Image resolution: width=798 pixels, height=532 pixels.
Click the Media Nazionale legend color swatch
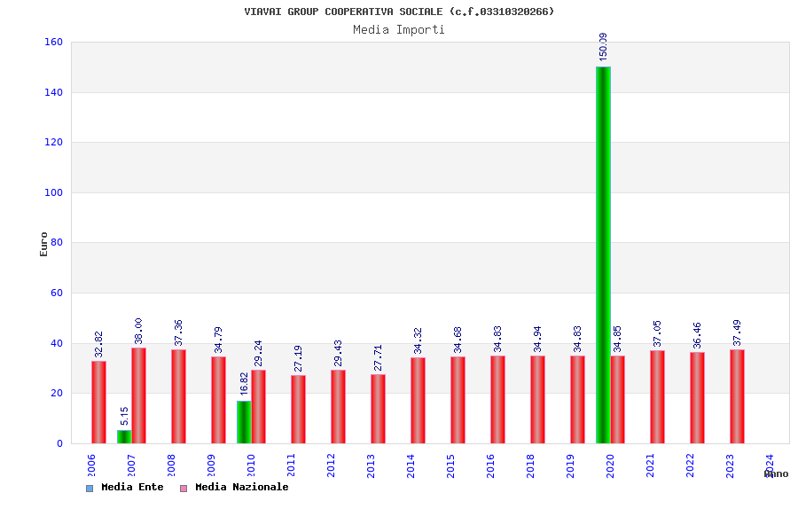click(x=184, y=489)
